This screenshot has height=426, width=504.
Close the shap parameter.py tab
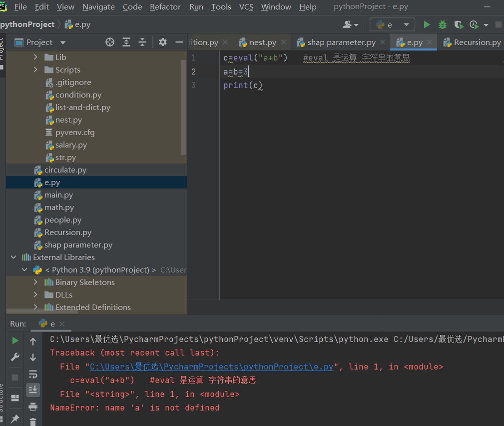click(383, 42)
